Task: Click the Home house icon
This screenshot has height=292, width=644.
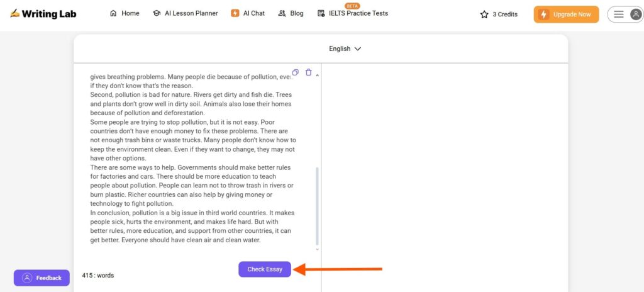Action: 113,13
